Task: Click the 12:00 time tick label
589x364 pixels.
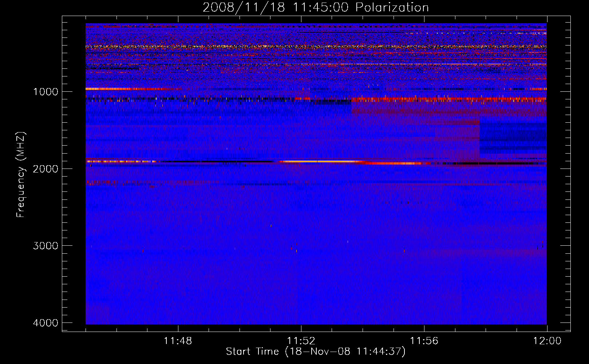Action: pyautogui.click(x=547, y=341)
